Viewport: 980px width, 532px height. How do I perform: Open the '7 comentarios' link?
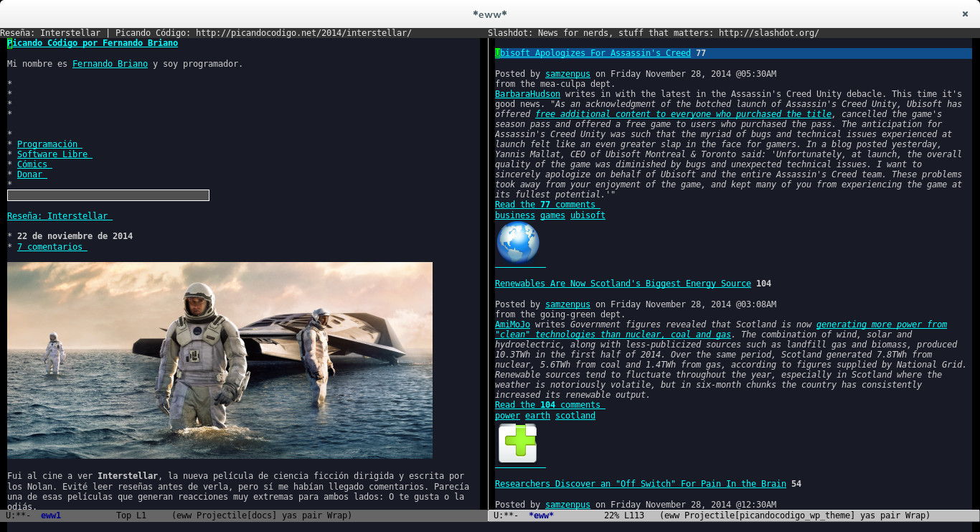point(50,246)
